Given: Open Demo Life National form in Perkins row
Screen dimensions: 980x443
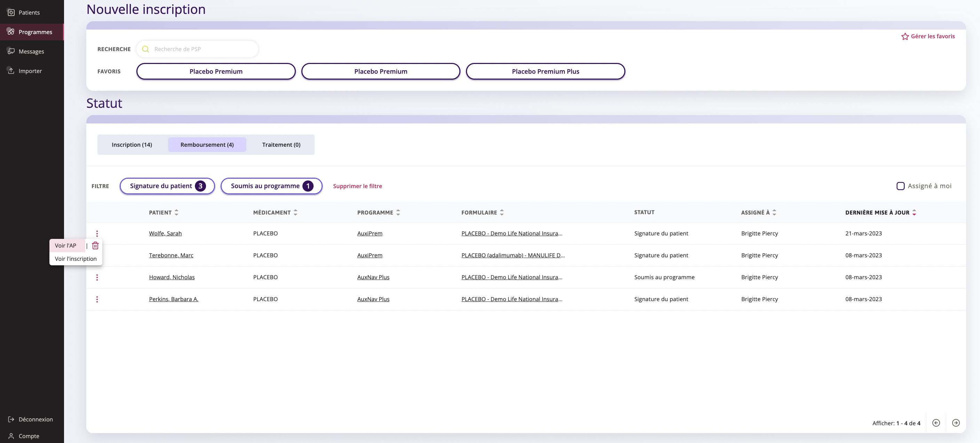Looking at the screenshot, I should 512,299.
